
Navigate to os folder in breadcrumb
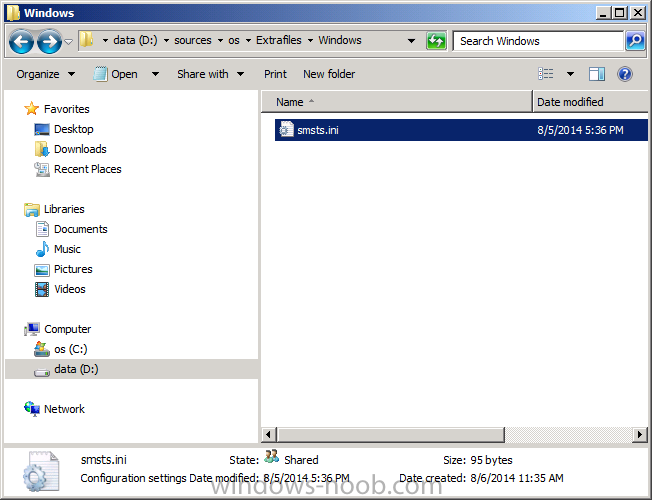point(234,40)
